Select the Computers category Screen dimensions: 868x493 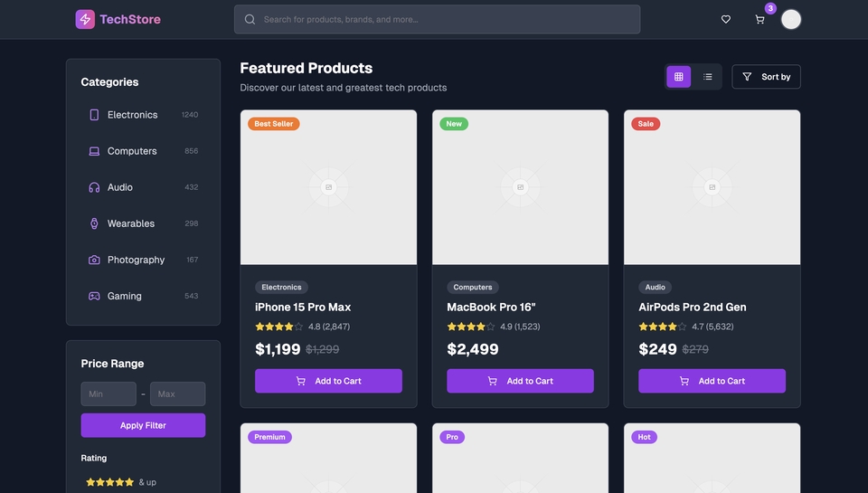click(x=144, y=151)
